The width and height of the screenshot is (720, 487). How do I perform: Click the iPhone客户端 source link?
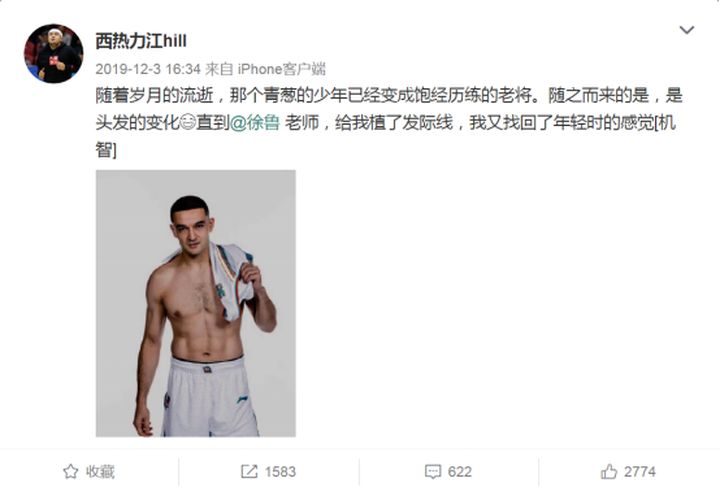281,69
